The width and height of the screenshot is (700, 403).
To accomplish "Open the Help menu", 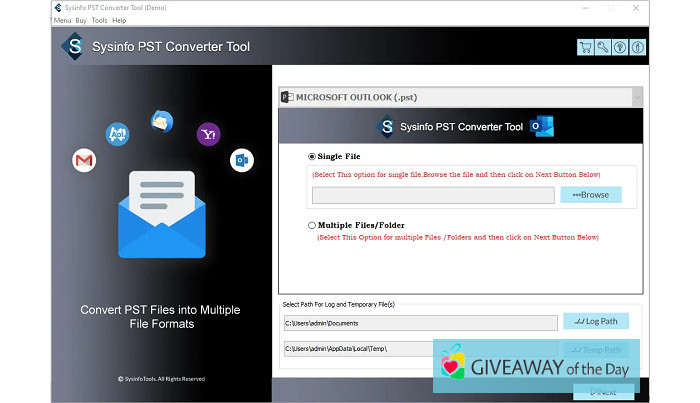I will (119, 20).
